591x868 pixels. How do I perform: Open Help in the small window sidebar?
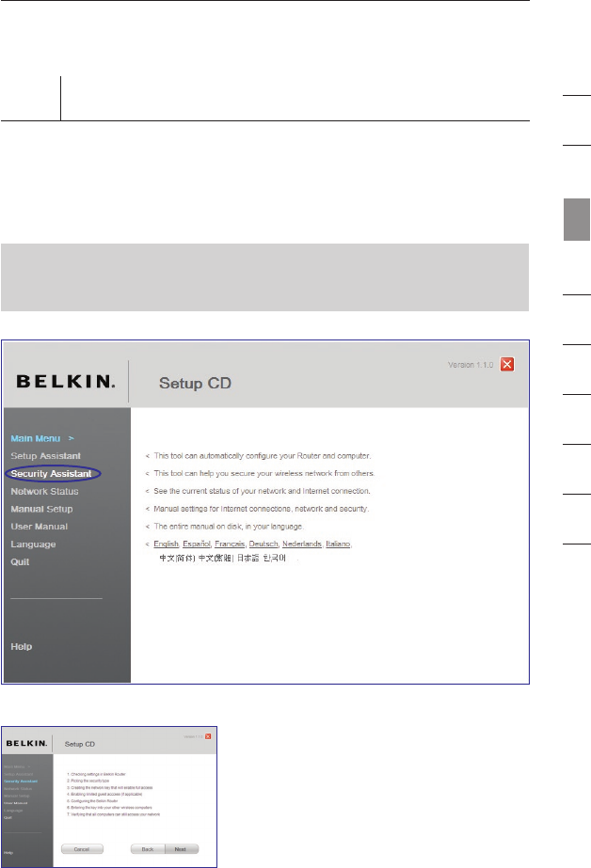(x=8, y=853)
